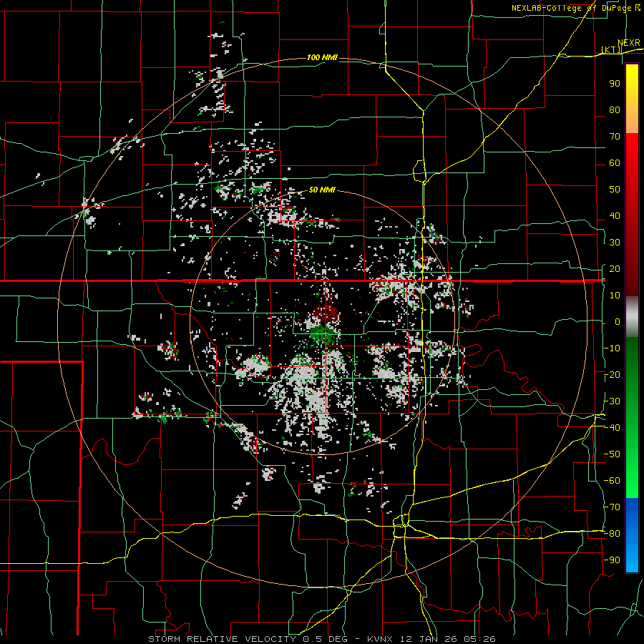Click the positive 10 value on velocity scale
644x644 pixels.
point(615,296)
